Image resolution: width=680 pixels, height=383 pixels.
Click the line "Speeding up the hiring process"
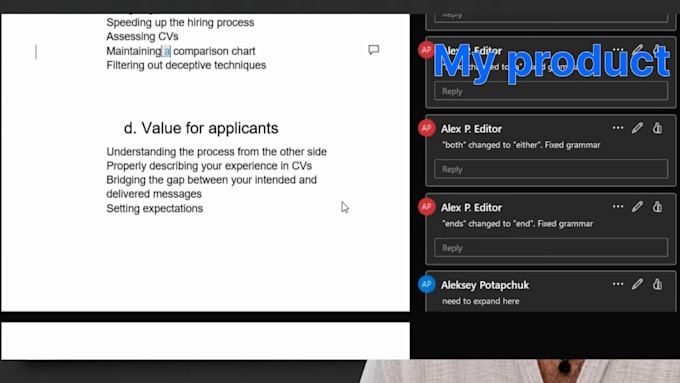point(180,22)
